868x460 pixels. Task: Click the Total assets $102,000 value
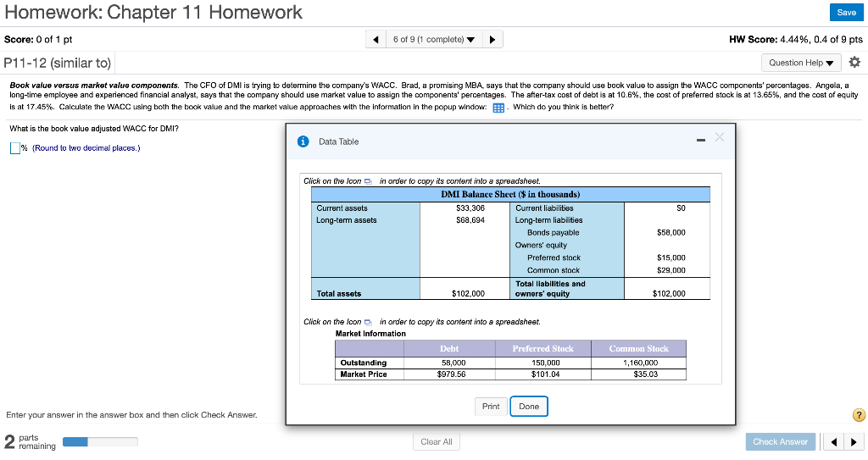[468, 294]
